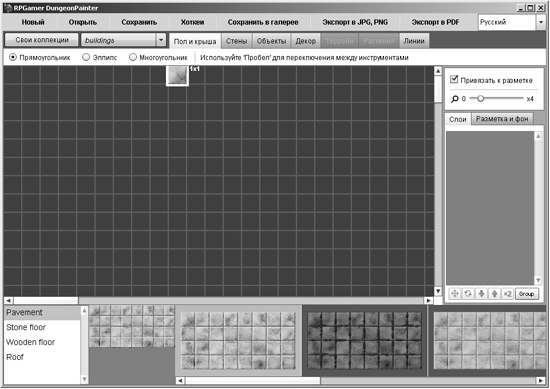Click the x2 duplicate layer button
Screen dimensions: 550x389
(508, 294)
